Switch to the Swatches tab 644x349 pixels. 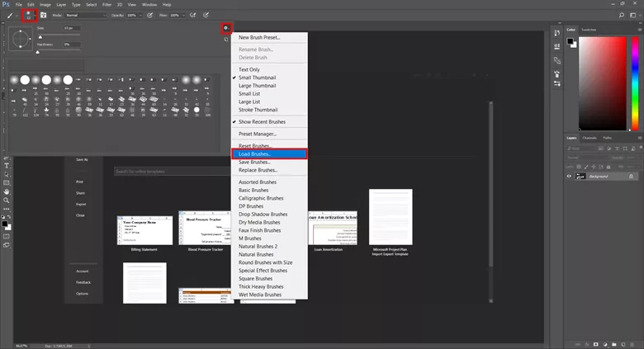[x=589, y=30]
